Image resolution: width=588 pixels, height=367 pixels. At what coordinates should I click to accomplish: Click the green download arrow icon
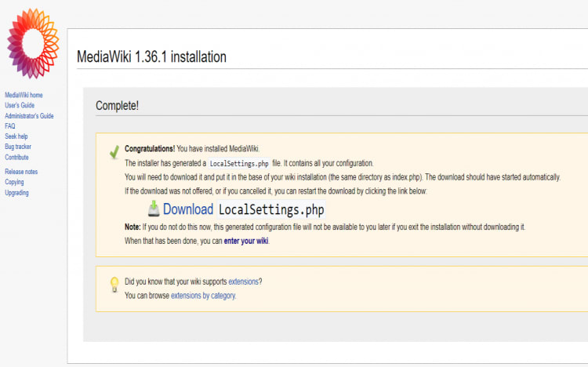coord(154,209)
